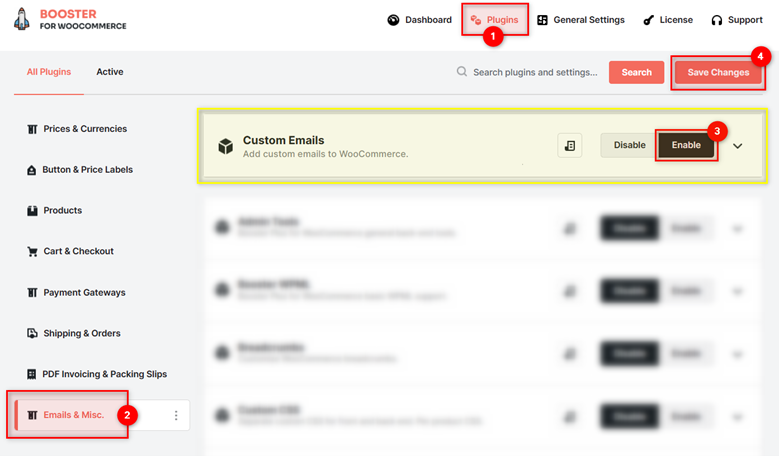
Task: Click the Search button
Action: point(636,73)
